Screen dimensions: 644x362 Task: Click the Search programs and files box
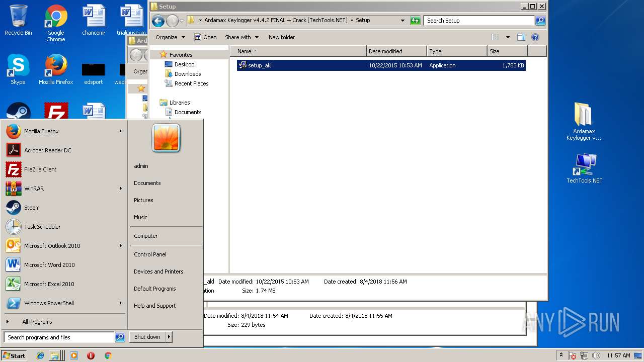point(59,337)
